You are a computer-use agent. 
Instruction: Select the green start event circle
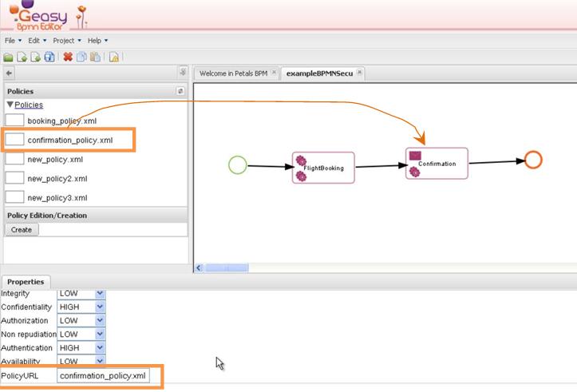click(238, 164)
